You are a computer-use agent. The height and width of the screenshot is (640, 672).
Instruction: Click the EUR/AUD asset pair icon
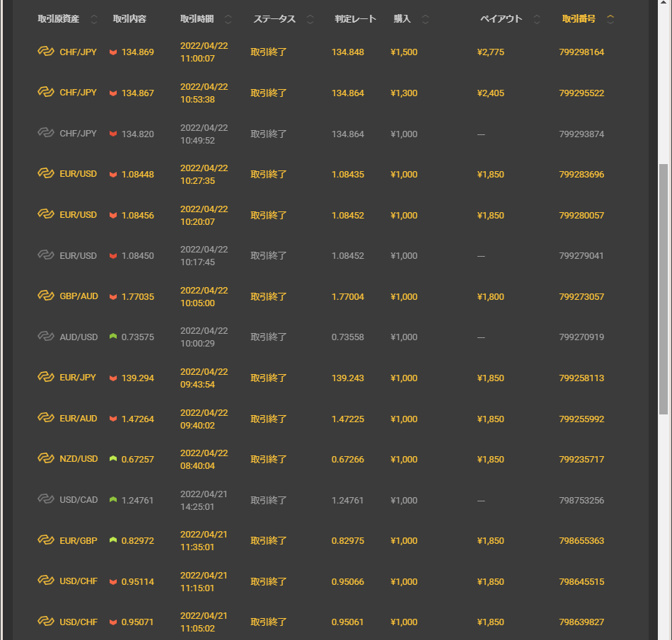[46, 419]
